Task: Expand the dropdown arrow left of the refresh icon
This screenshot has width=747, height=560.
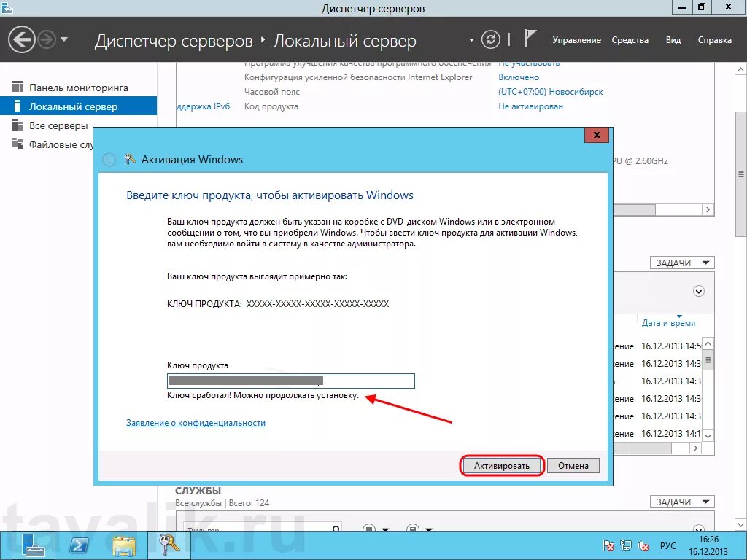Action: point(471,40)
